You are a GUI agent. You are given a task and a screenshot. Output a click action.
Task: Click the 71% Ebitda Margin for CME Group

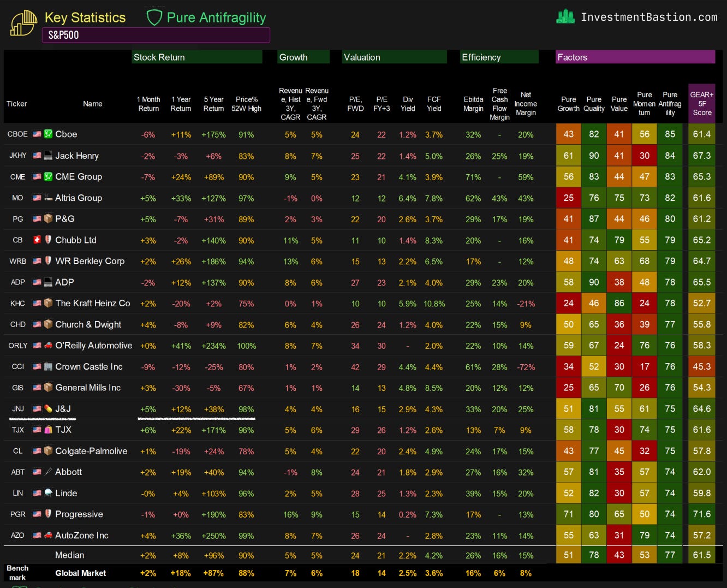coord(473,177)
